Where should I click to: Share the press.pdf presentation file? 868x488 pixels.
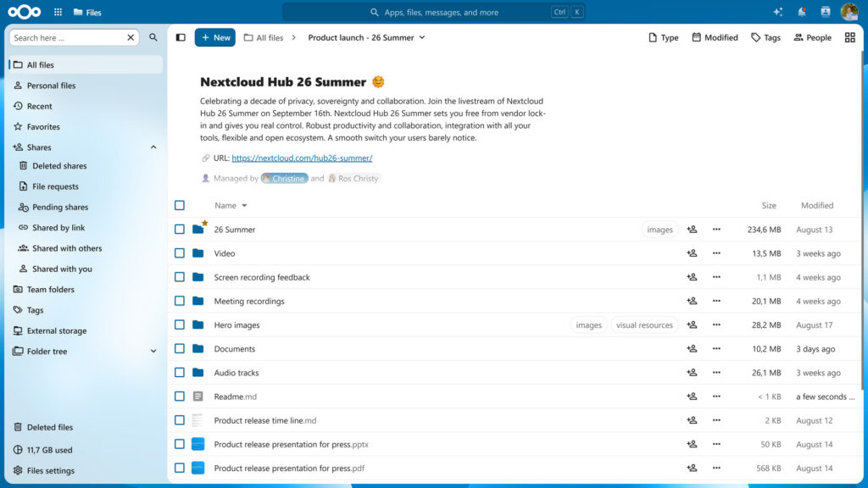(x=692, y=468)
